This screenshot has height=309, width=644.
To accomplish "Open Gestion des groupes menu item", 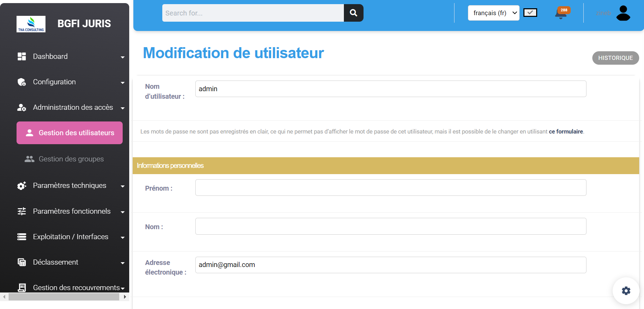I will click(x=71, y=159).
